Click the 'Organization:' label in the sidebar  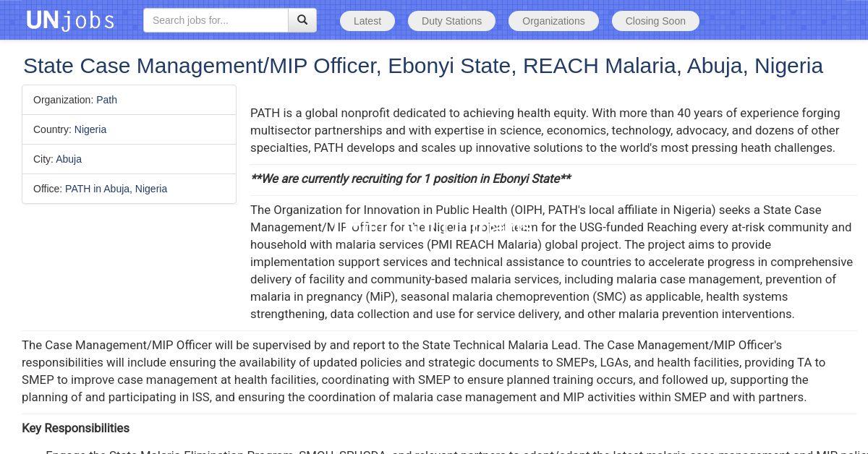(63, 100)
